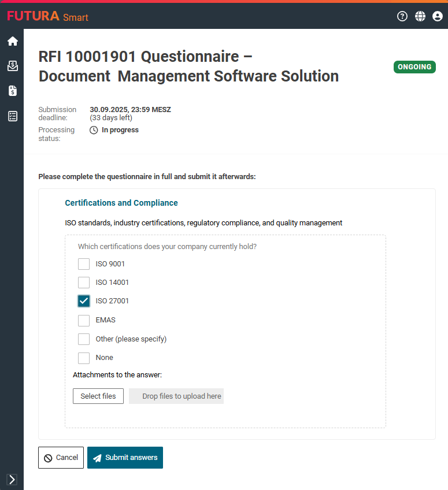Check the ISO 9001 checkbox
Image resolution: width=448 pixels, height=490 pixels.
[x=84, y=264]
